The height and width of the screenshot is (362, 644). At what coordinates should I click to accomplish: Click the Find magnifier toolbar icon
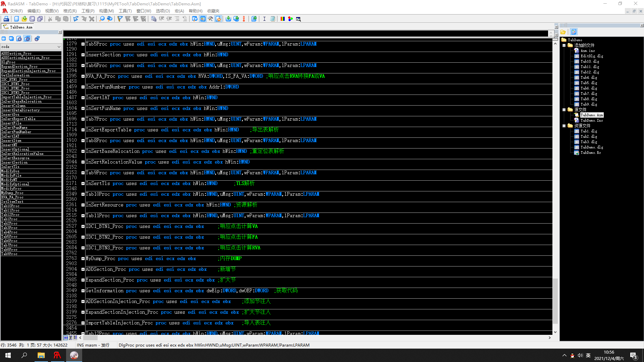click(102, 19)
